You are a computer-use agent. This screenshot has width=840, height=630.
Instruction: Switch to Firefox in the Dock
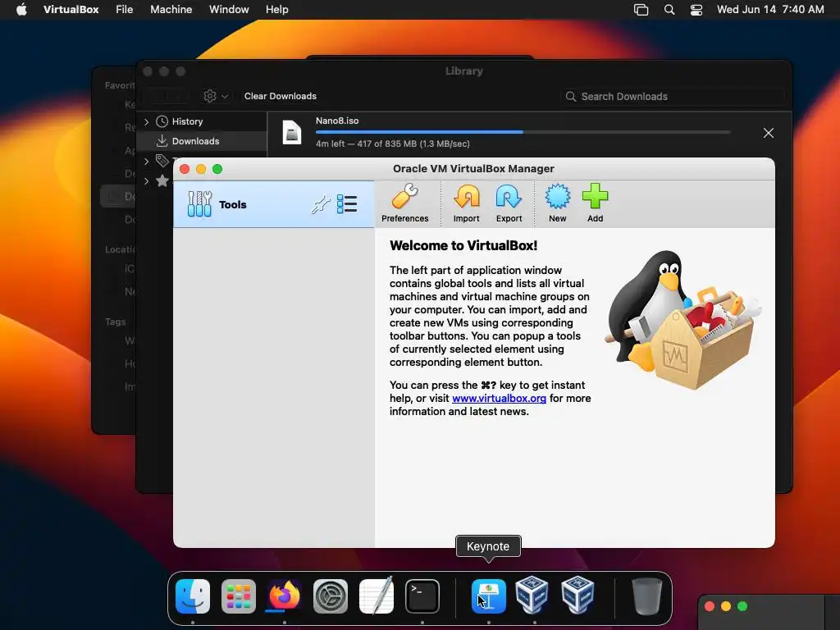click(x=284, y=596)
